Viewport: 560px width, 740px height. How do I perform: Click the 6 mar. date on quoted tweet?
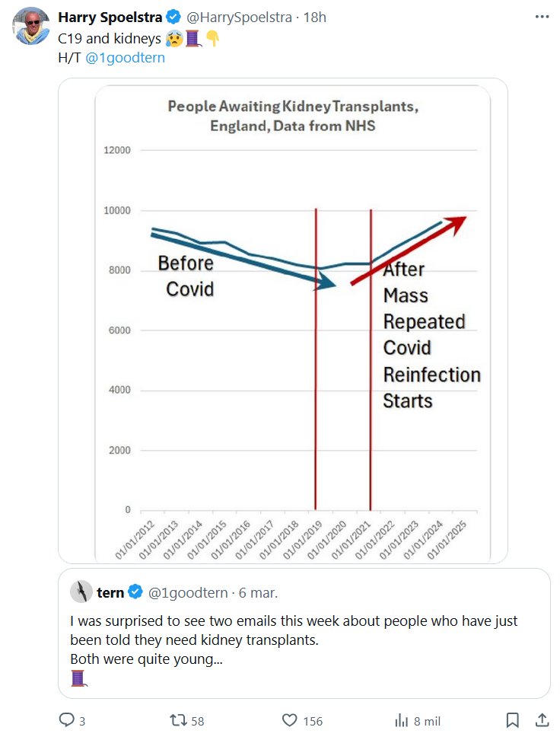coord(259,592)
